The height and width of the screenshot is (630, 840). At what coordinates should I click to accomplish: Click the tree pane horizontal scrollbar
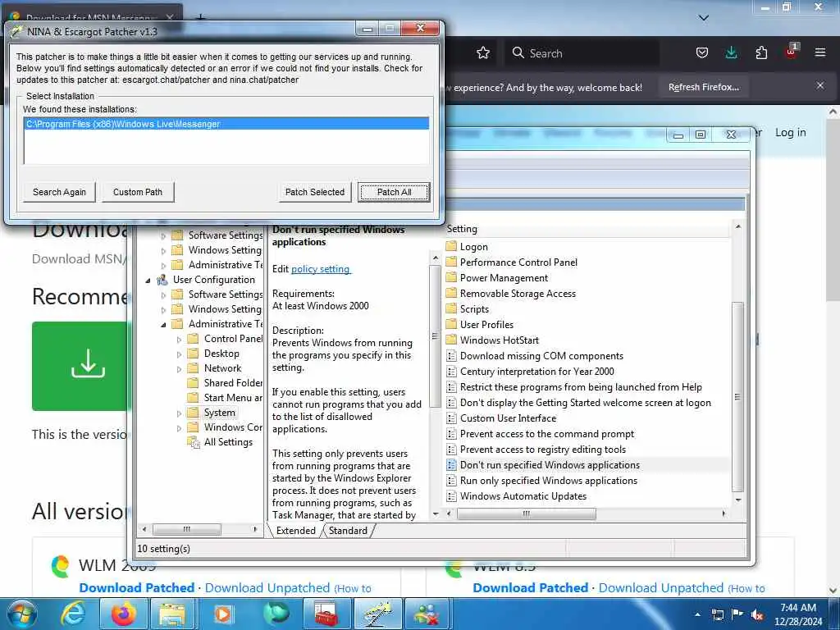click(x=186, y=529)
